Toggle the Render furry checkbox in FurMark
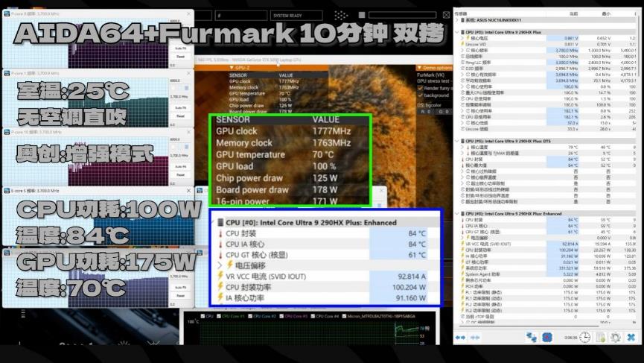Image resolution: width=644 pixels, height=363 pixels. pos(420,88)
